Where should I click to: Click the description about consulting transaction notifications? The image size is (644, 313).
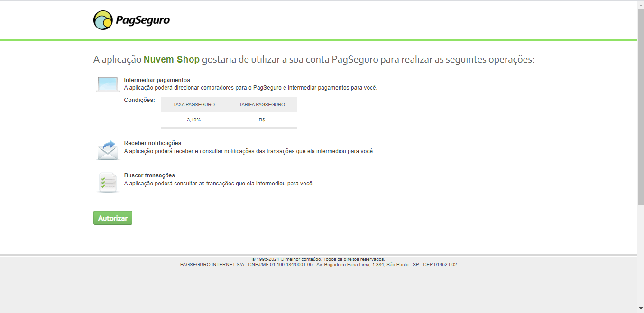[x=249, y=151]
